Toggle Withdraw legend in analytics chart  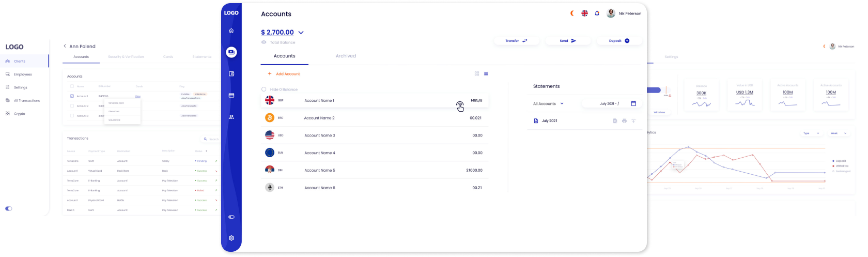pyautogui.click(x=841, y=166)
